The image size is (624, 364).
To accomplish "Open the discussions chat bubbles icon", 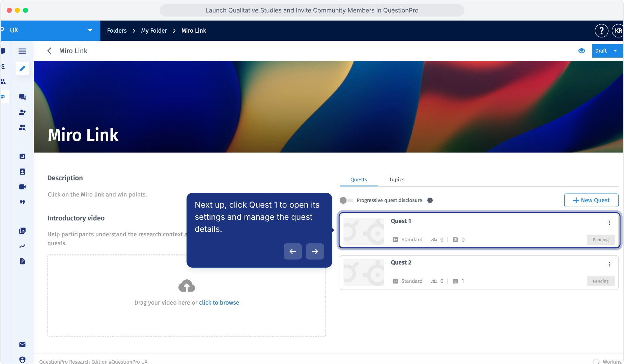I will [x=22, y=97].
